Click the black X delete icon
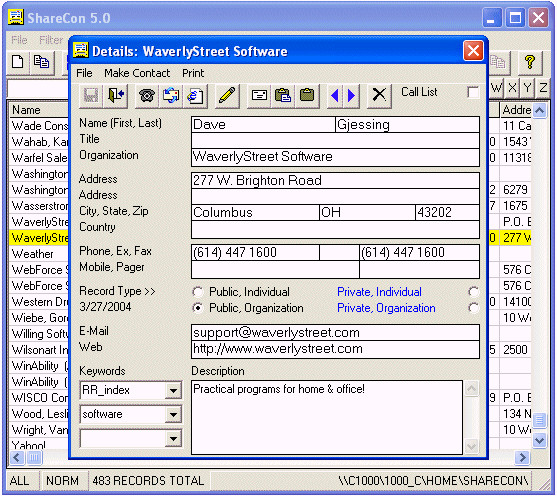 click(379, 96)
